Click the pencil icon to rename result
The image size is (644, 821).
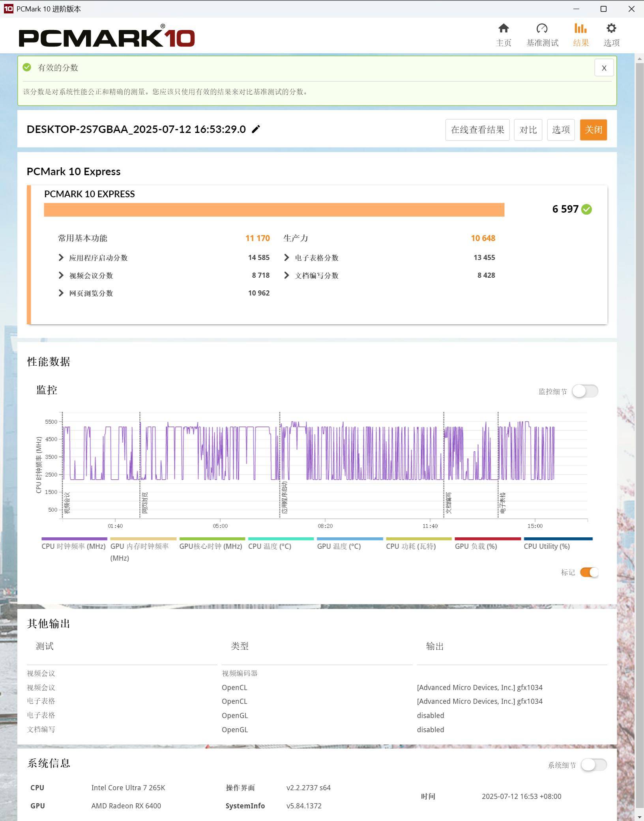256,129
